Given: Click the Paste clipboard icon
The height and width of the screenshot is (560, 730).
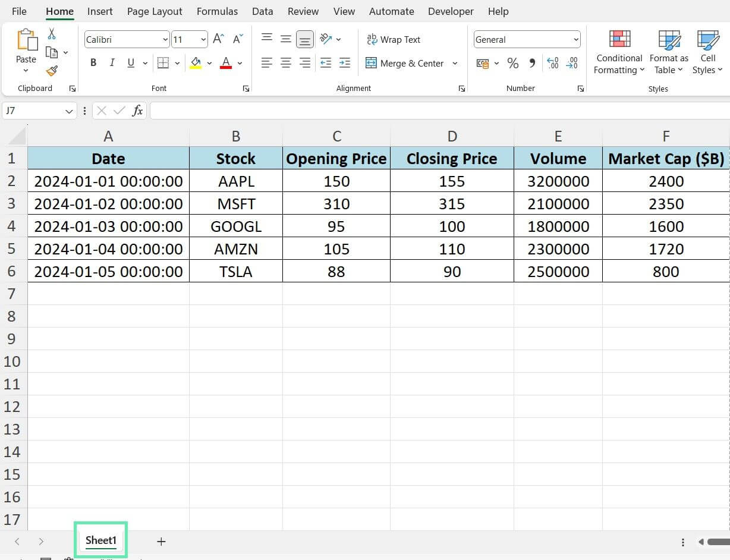Looking at the screenshot, I should click(x=26, y=40).
